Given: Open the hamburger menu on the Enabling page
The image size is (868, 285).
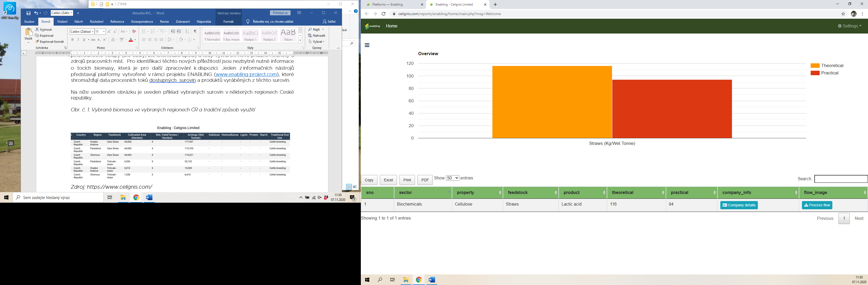Looking at the screenshot, I should pos(367,45).
